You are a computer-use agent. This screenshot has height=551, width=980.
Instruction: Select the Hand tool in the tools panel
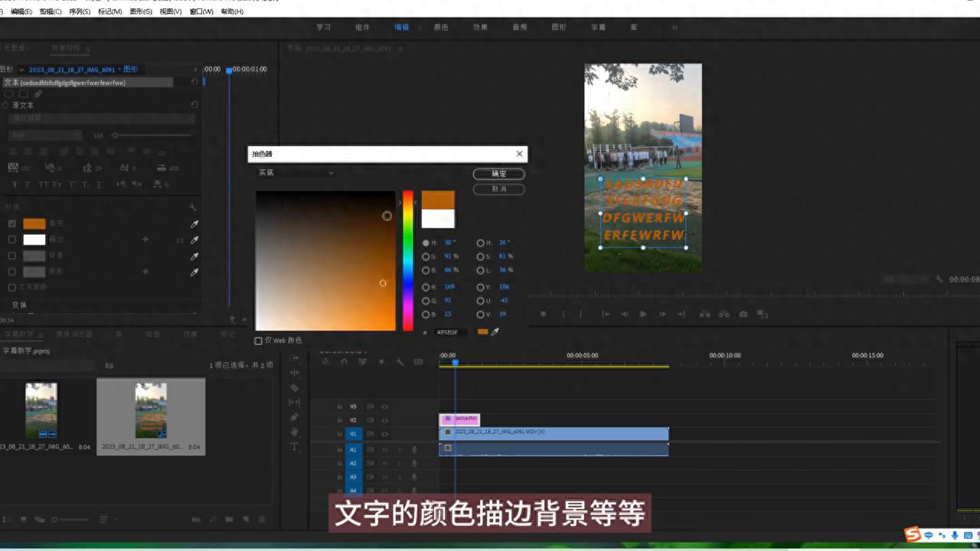click(x=295, y=432)
